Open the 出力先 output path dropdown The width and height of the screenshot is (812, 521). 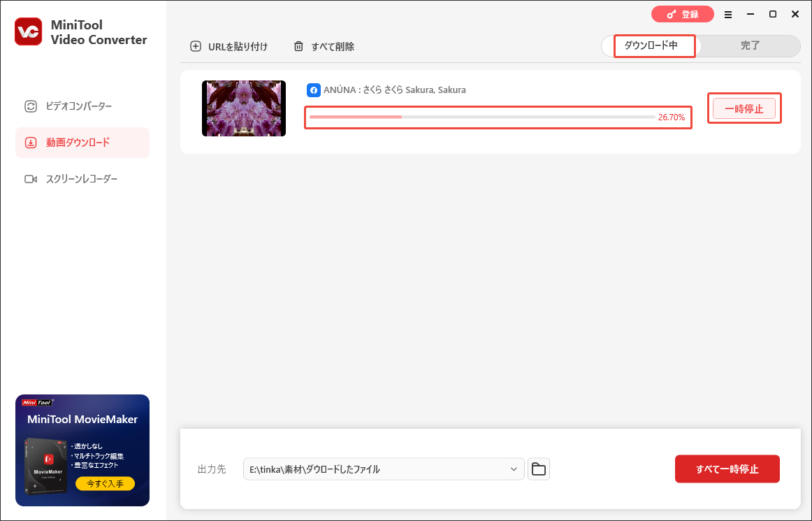(x=384, y=469)
